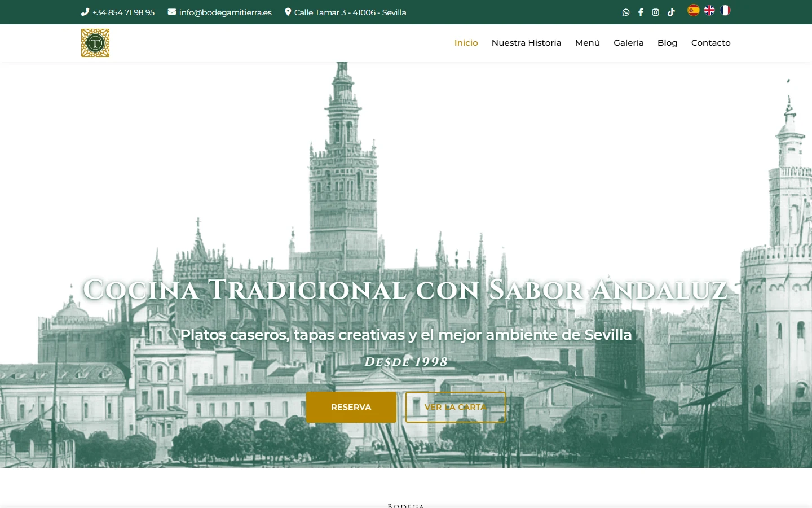The height and width of the screenshot is (508, 812).
Task: Click the email envelope icon
Action: tap(172, 12)
